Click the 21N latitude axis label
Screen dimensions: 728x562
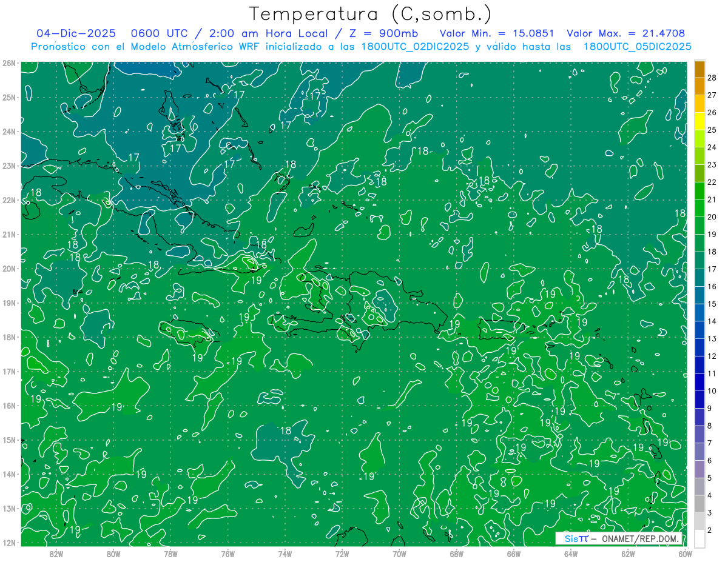point(9,234)
